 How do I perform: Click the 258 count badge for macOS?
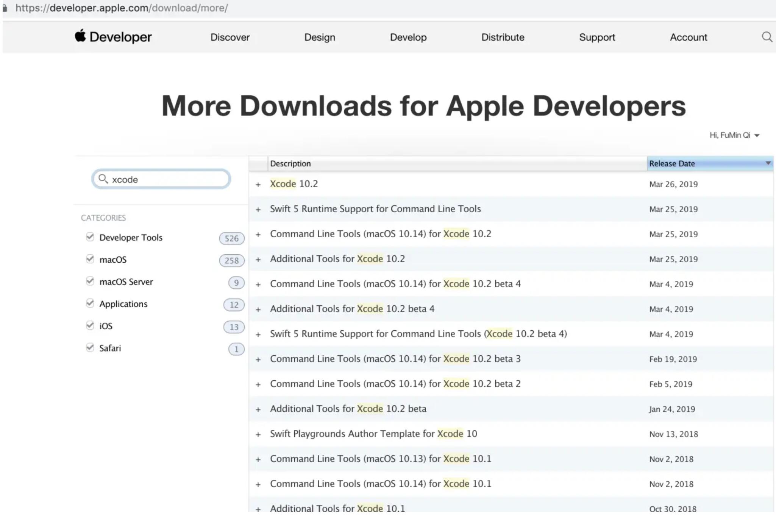[231, 260]
